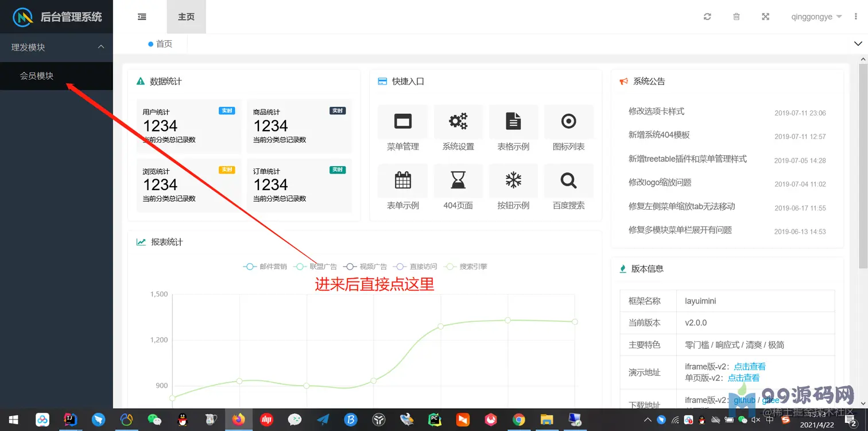Open IntelliJ IDEA taskbar icon
This screenshot has width=868, height=431.
click(x=71, y=420)
